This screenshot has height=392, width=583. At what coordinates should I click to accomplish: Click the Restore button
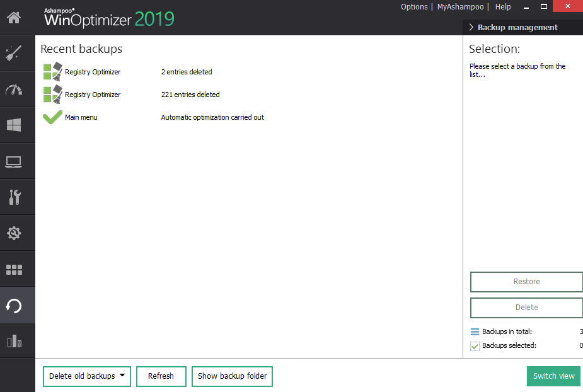pyautogui.click(x=526, y=282)
